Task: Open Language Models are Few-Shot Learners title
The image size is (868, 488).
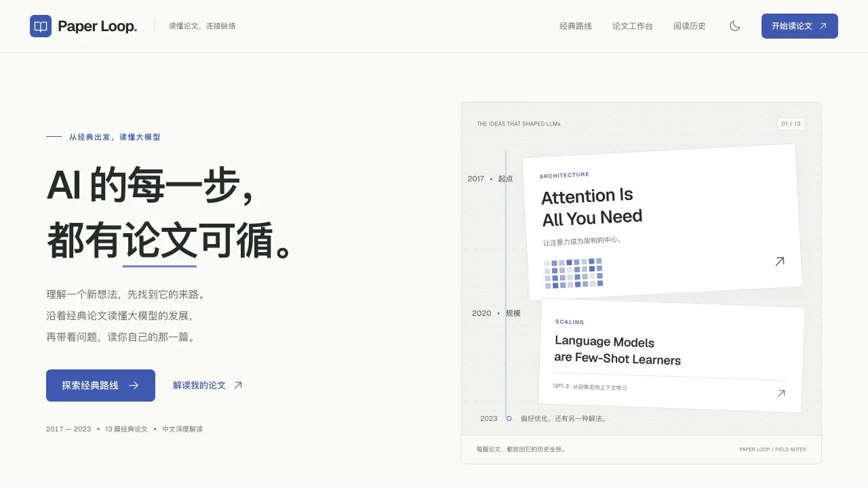Action: pyautogui.click(x=617, y=350)
